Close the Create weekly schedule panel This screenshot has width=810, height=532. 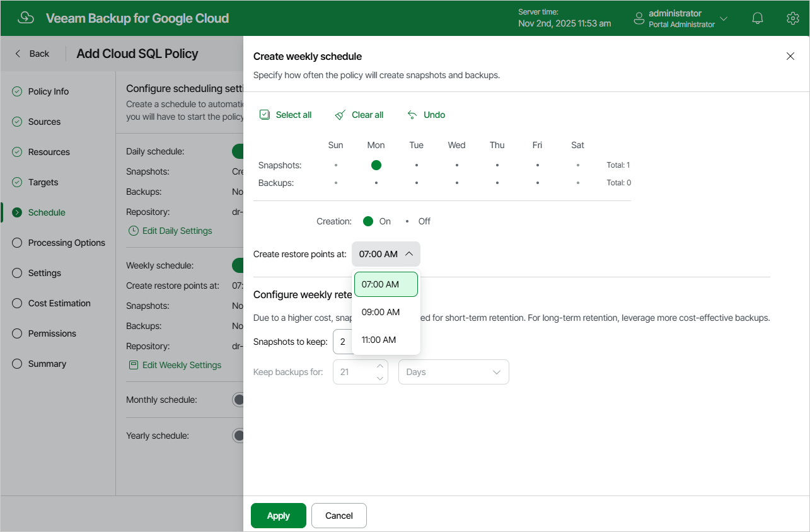pyautogui.click(x=790, y=56)
